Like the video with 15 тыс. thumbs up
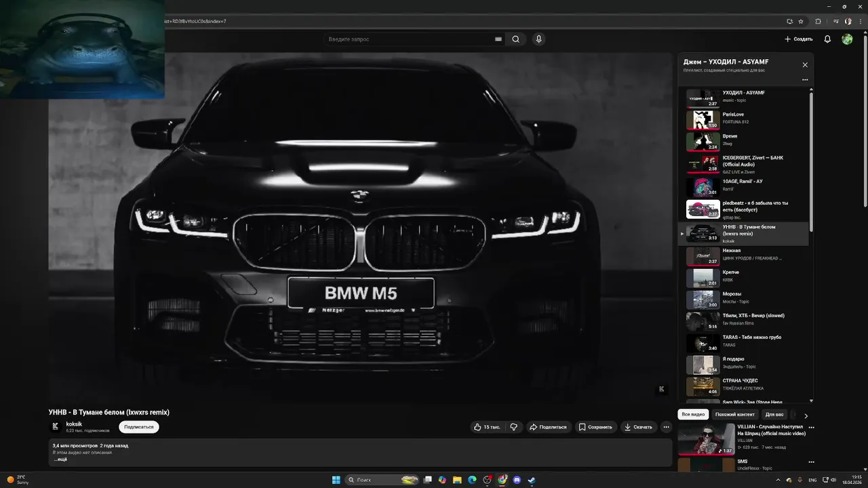The width and height of the screenshot is (868, 488). click(x=488, y=427)
